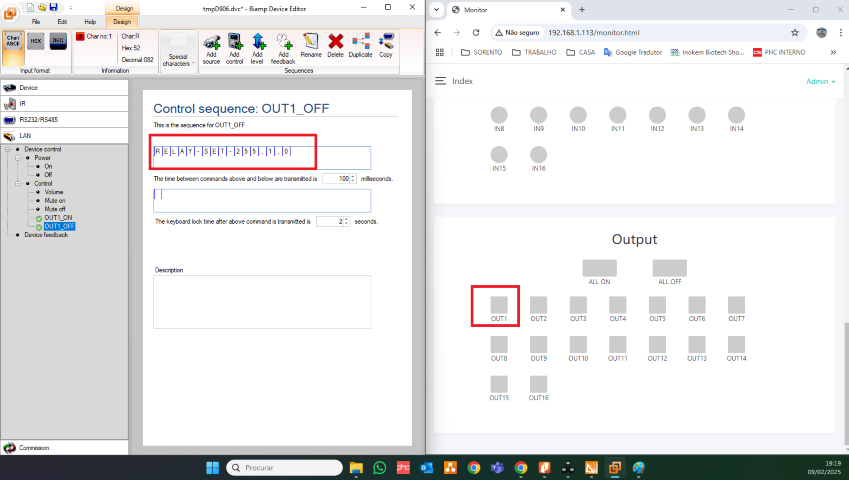Click the Windows Start button
The width and height of the screenshot is (849, 480).
(212, 467)
